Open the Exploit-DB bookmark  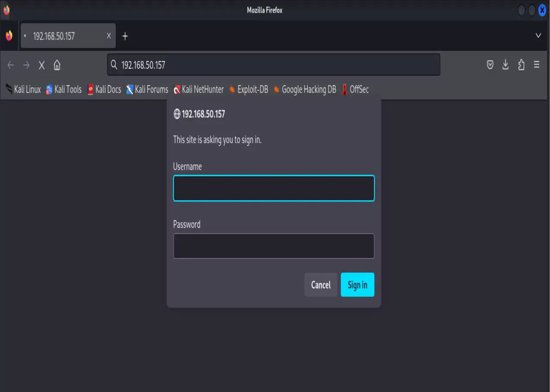point(248,89)
